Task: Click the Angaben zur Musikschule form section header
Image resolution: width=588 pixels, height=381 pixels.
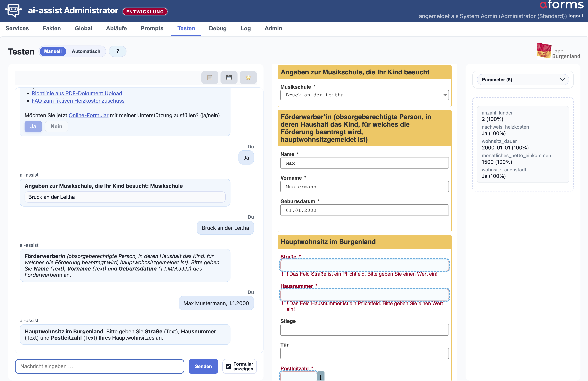Action: point(364,72)
